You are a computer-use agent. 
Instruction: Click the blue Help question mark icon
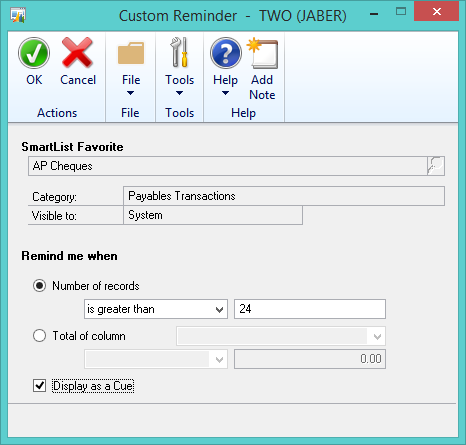(x=226, y=53)
